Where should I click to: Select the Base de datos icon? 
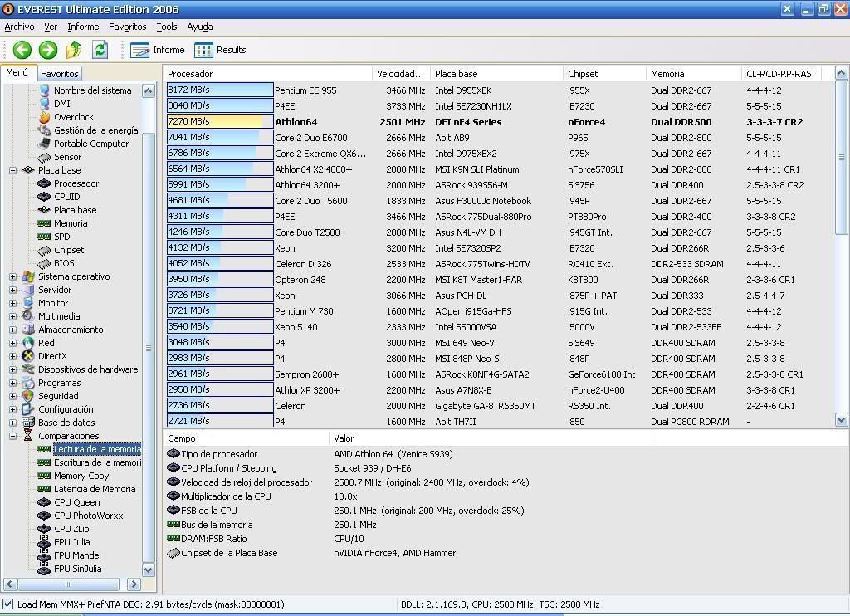pos(28,423)
